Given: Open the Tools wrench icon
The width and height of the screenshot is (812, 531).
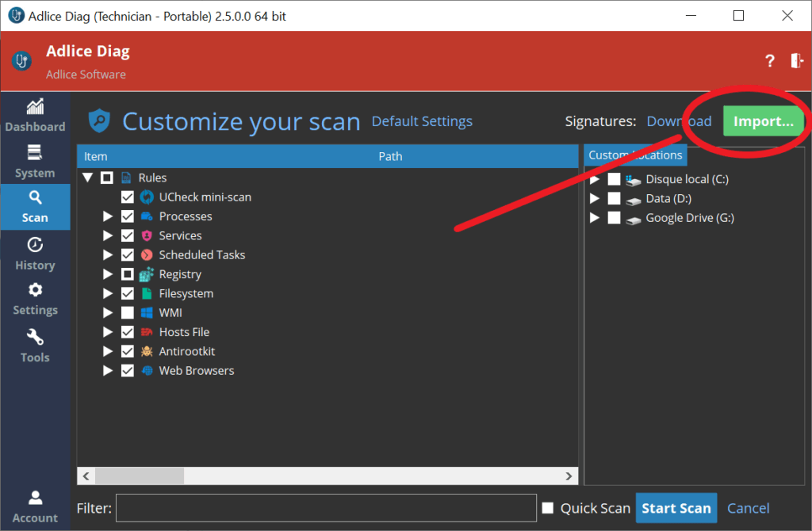Looking at the screenshot, I should click(35, 337).
